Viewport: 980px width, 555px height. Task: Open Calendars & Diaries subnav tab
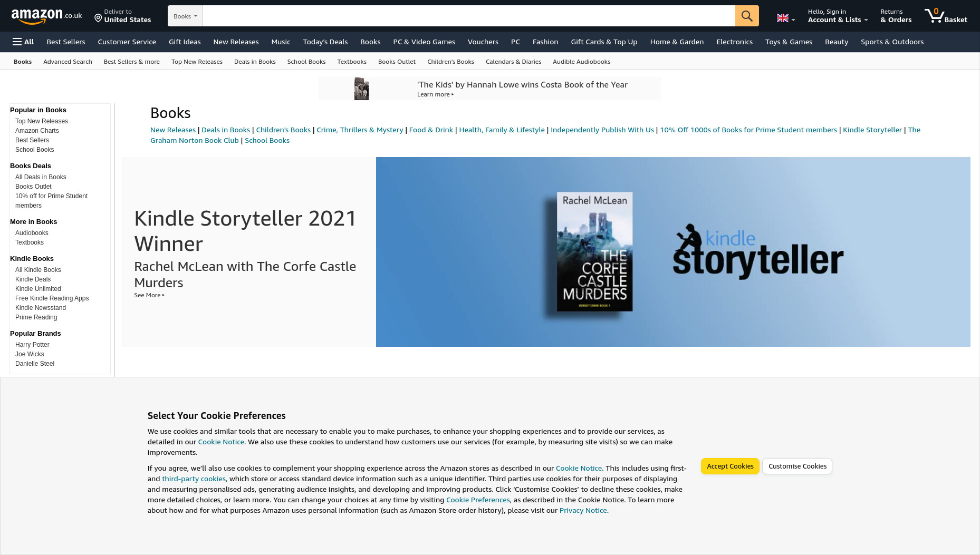513,62
